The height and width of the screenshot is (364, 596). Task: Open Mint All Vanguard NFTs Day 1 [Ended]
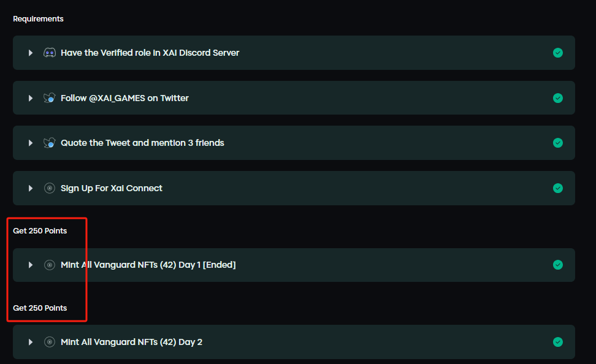tap(148, 265)
